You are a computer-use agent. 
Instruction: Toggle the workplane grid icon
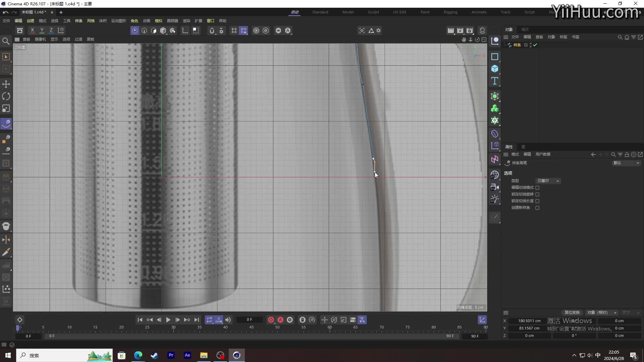[234, 31]
